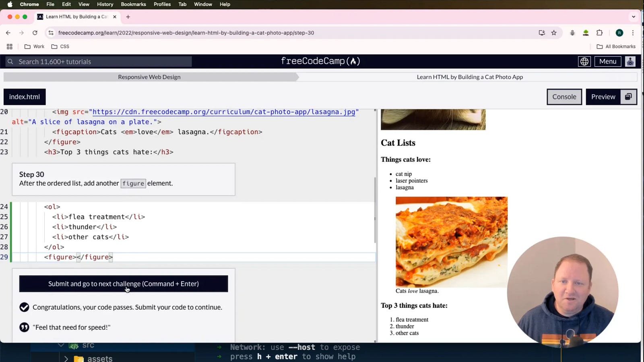Open the View menu

(x=84, y=4)
